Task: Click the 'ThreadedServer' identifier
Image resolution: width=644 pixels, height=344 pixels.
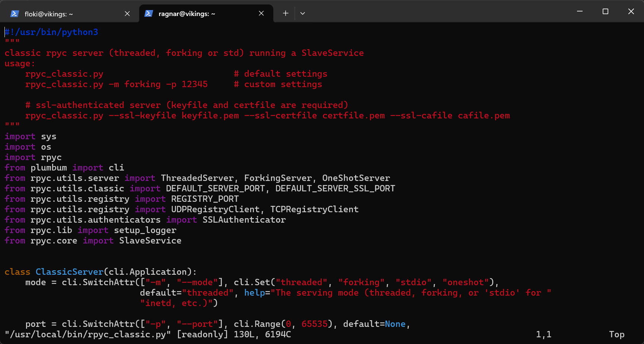Action: pos(197,178)
